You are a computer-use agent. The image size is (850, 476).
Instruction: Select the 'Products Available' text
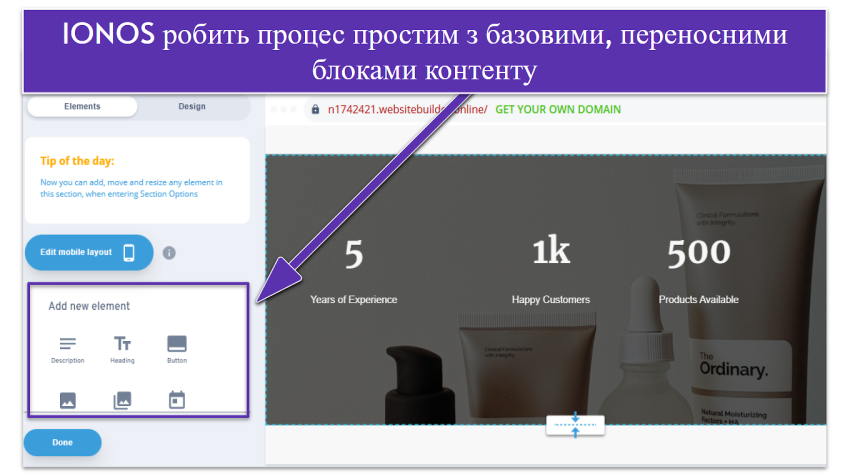tap(699, 299)
